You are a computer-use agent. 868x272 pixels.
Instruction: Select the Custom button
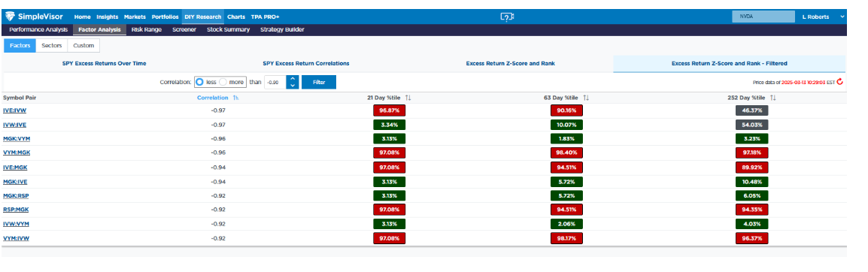tap(83, 45)
